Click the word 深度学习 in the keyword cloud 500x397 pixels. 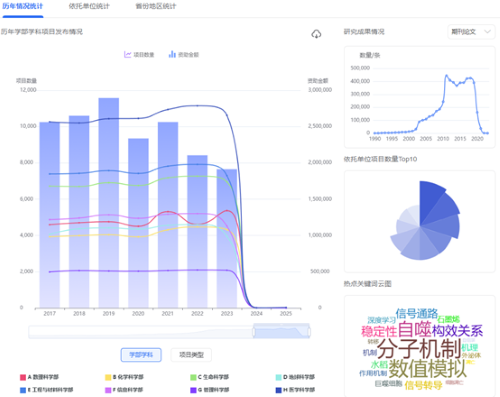pos(381,320)
